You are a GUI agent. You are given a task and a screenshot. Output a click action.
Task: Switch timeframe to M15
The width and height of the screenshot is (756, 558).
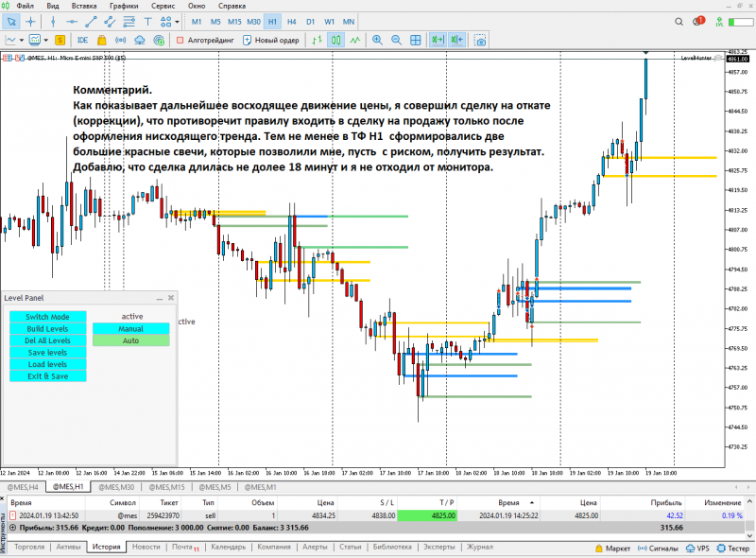tap(234, 22)
